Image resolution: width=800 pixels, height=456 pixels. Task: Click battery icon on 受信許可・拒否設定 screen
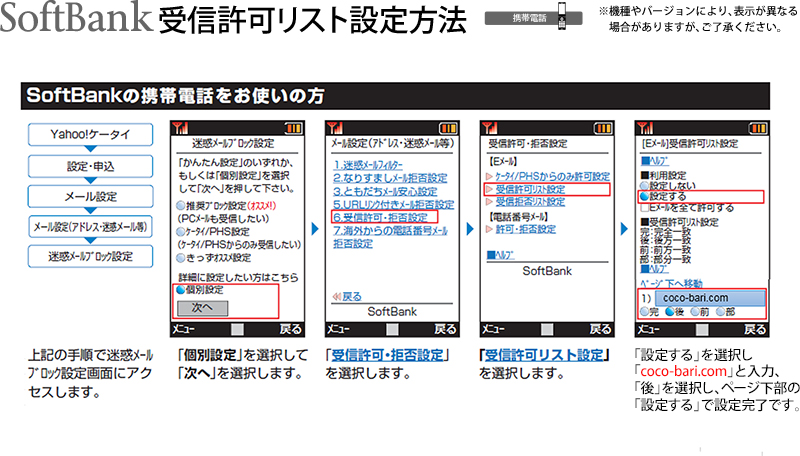[604, 128]
